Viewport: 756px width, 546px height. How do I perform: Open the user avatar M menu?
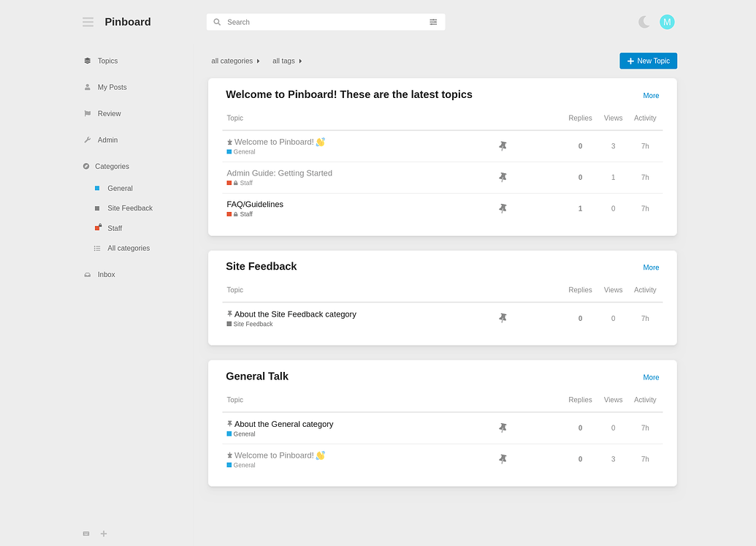tap(667, 22)
